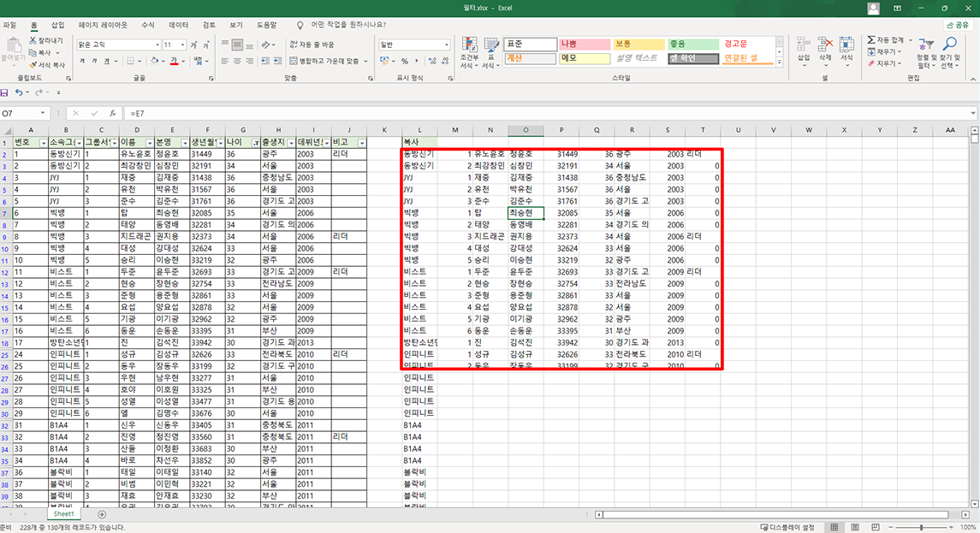This screenshot has height=533, width=980.
Task: Click the increase indent icon
Action: pos(277,61)
